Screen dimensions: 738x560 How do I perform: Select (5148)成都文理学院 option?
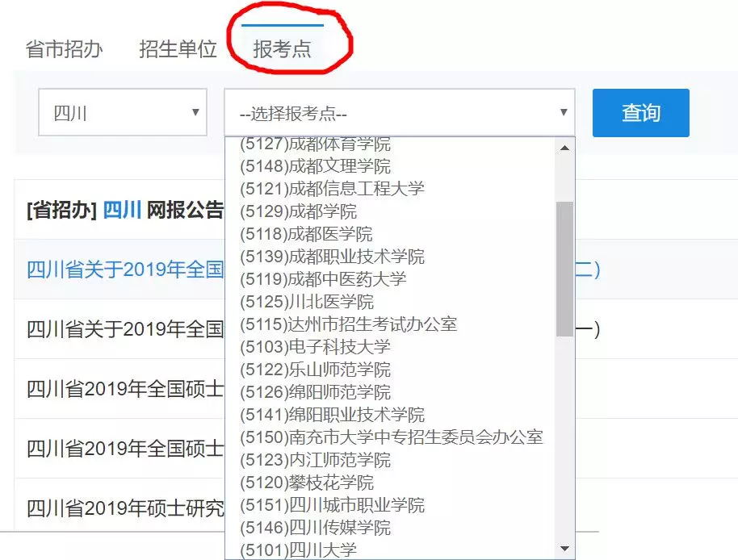(x=315, y=166)
